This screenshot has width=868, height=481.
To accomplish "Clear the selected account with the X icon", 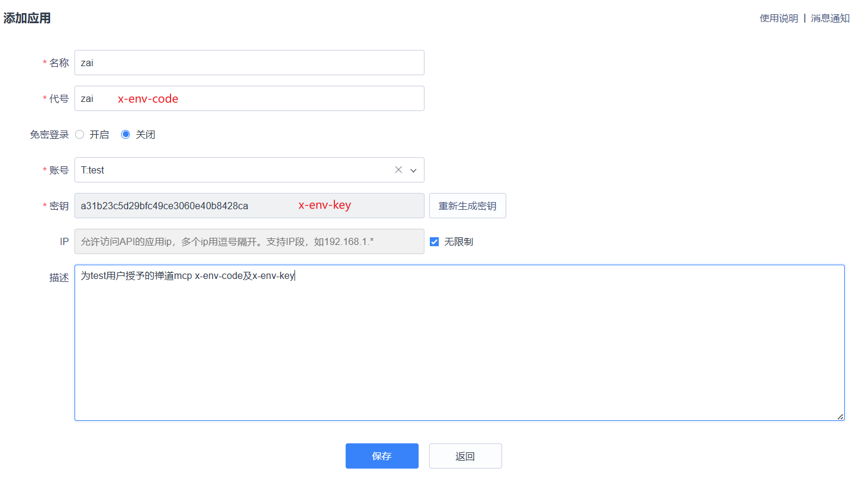I will click(398, 170).
